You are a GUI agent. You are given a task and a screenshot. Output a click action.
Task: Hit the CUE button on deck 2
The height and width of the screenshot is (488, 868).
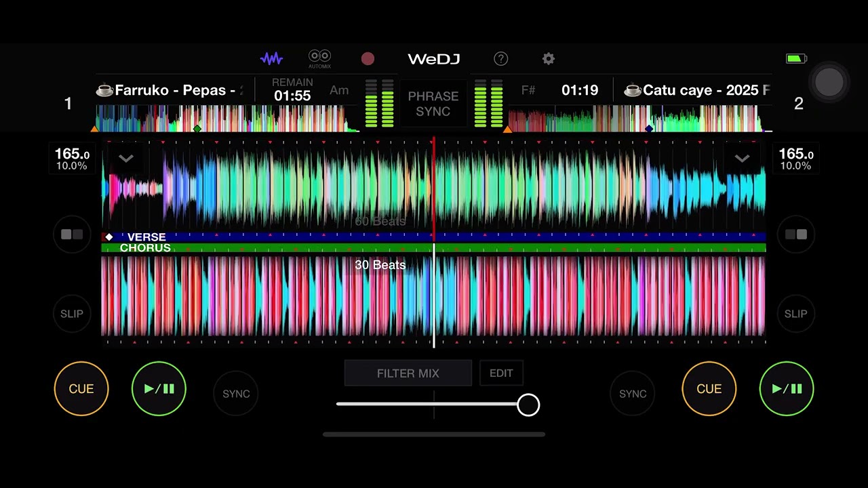click(x=709, y=388)
